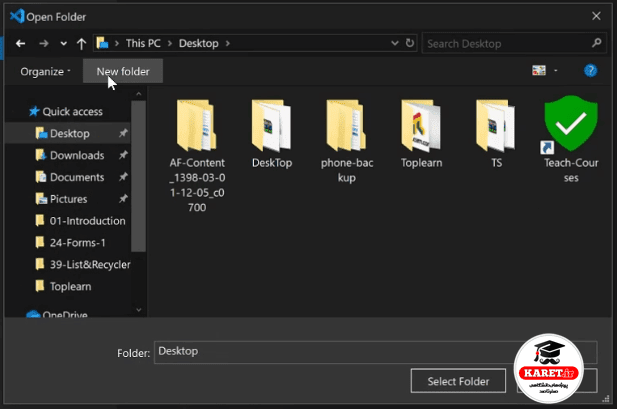Select 24-Forms-1 in the navigation pane
This screenshot has width=617, height=409.
click(77, 243)
